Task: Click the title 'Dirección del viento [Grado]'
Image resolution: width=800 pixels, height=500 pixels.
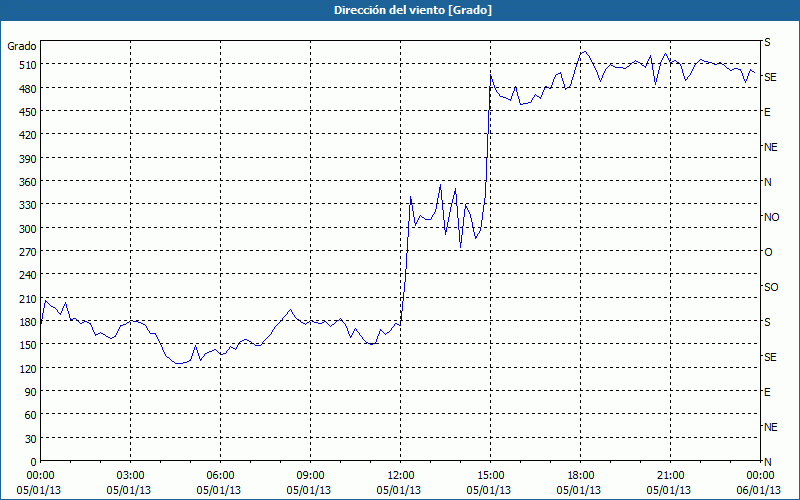Action: (x=413, y=10)
